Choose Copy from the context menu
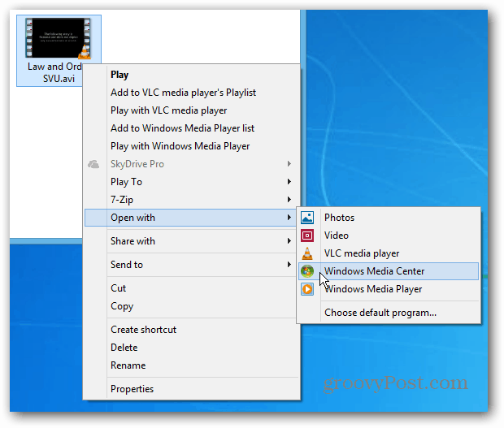Viewport: 504px width, 428px height. pyautogui.click(x=192, y=306)
